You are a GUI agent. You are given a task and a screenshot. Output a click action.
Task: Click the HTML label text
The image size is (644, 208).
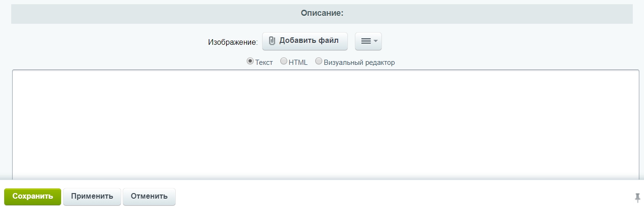[298, 62]
